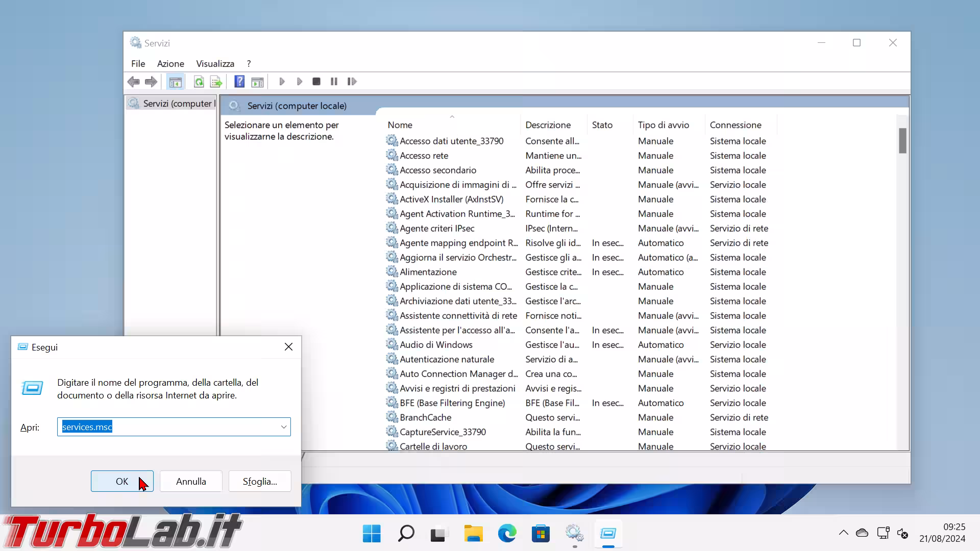The image size is (980, 551).
Task: Click the Sfoglia... button
Action: point(260,481)
